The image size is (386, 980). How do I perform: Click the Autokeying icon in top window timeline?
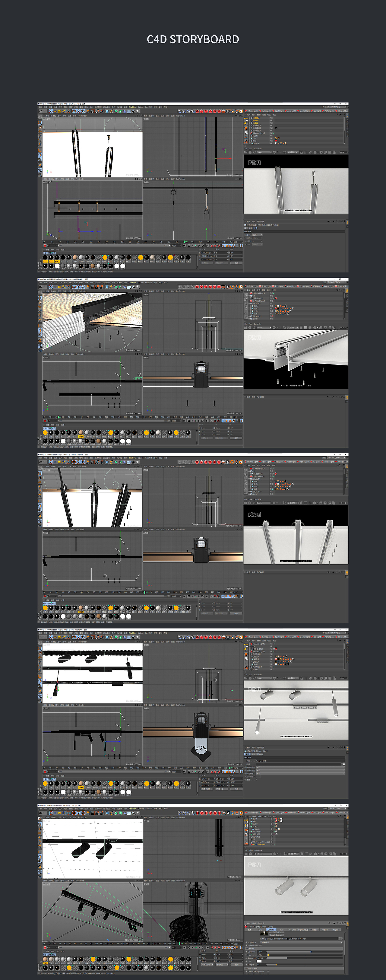(216, 245)
